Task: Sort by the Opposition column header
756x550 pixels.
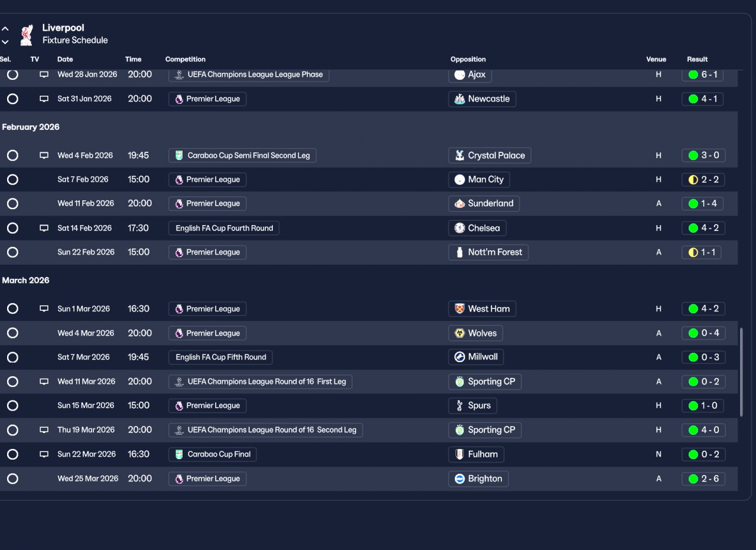Action: pyautogui.click(x=468, y=59)
